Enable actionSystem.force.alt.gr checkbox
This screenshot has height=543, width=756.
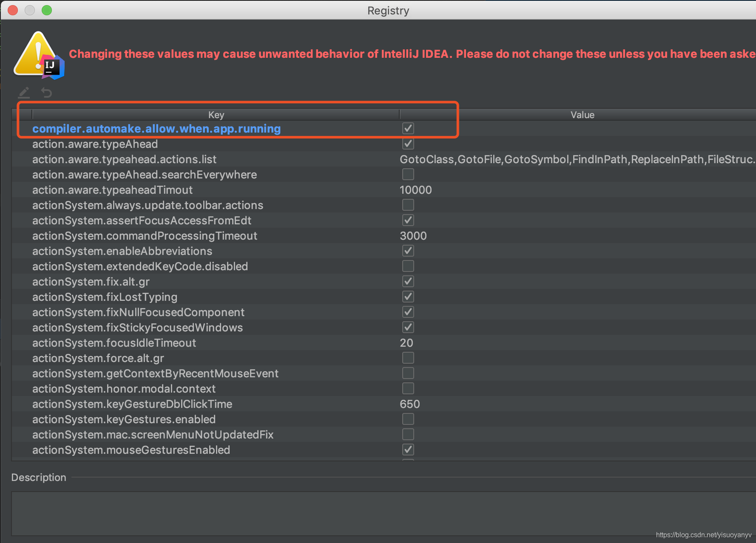[408, 358]
